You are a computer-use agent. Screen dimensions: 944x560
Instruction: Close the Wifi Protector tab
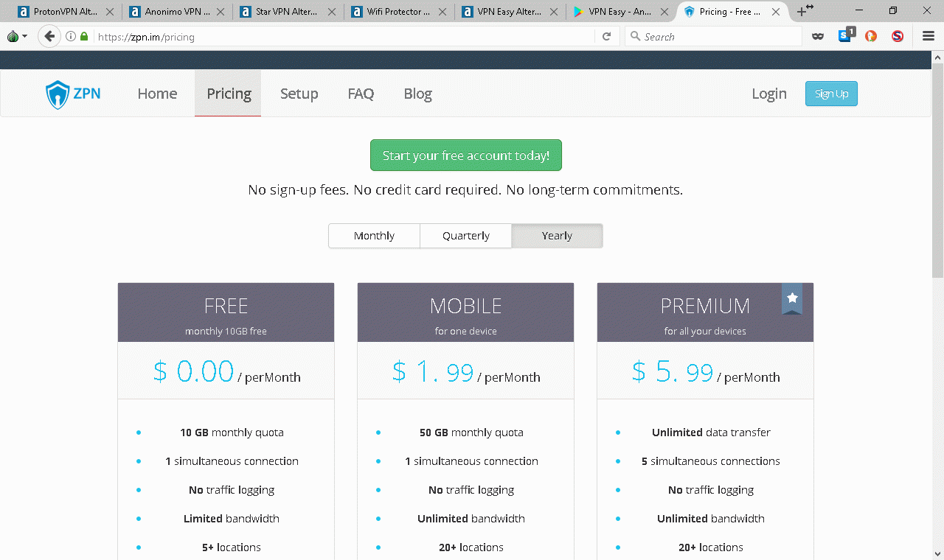tap(442, 12)
